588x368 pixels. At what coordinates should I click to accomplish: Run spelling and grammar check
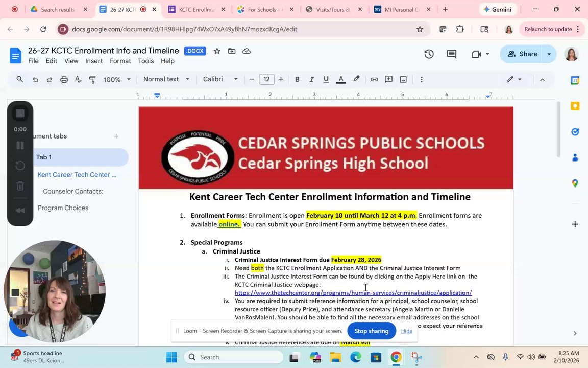click(x=78, y=79)
